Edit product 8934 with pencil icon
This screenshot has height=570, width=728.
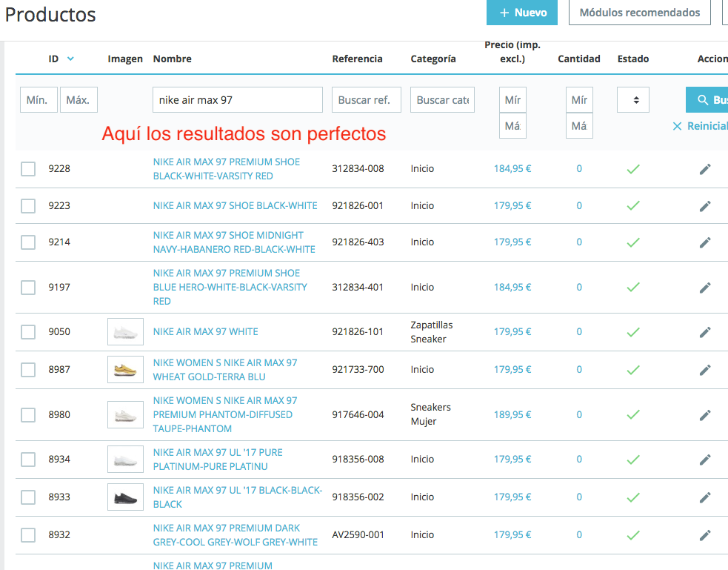click(705, 460)
